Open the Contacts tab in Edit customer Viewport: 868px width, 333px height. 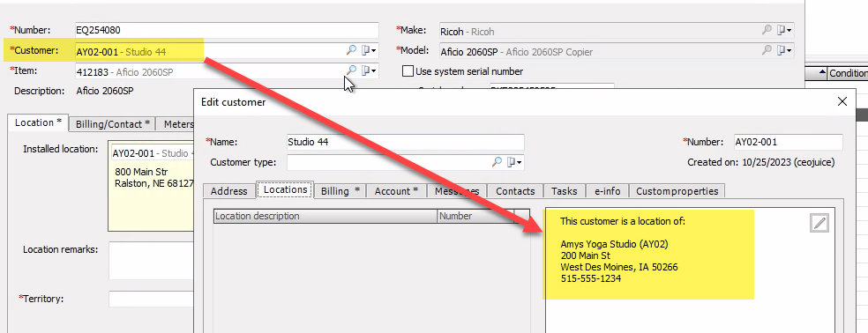(515, 191)
